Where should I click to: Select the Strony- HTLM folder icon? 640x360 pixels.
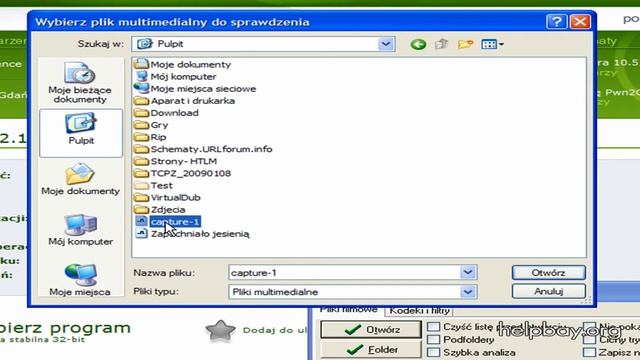coord(141,161)
